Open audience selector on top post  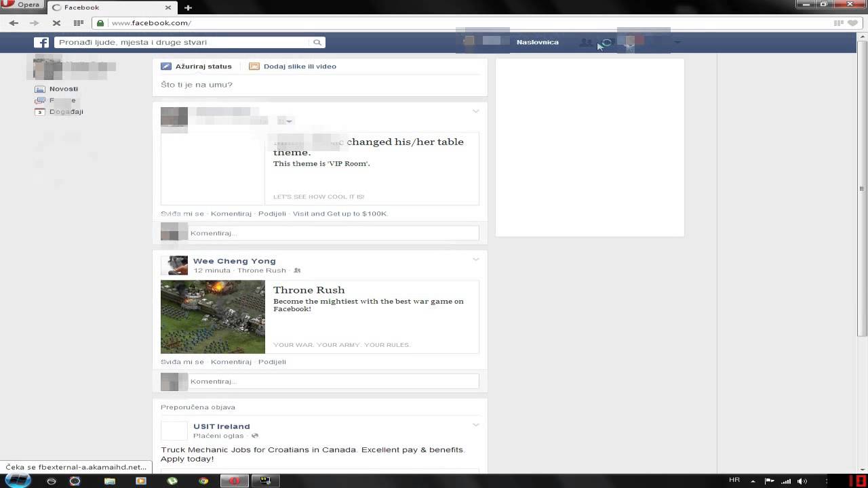pos(285,121)
